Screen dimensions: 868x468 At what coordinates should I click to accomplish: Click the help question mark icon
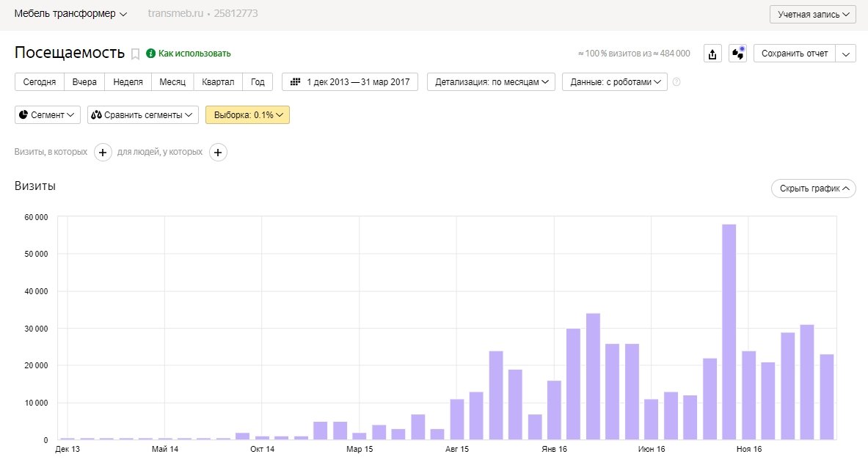click(x=676, y=82)
